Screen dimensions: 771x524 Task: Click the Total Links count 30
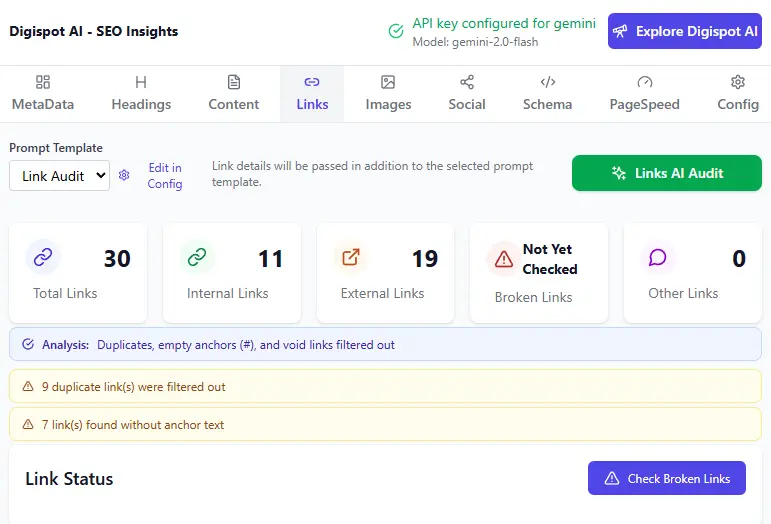coord(117,259)
